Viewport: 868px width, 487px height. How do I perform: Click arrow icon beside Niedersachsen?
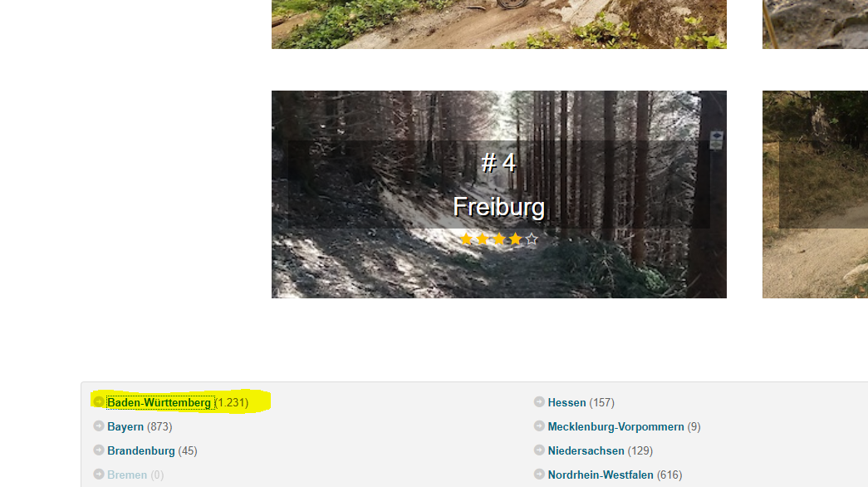click(x=539, y=450)
